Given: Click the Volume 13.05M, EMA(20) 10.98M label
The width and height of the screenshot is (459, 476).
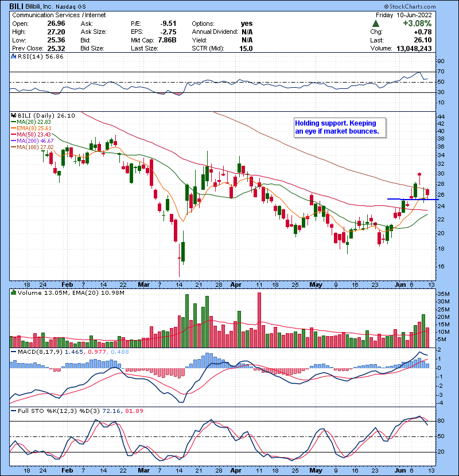Looking at the screenshot, I should point(71,292).
